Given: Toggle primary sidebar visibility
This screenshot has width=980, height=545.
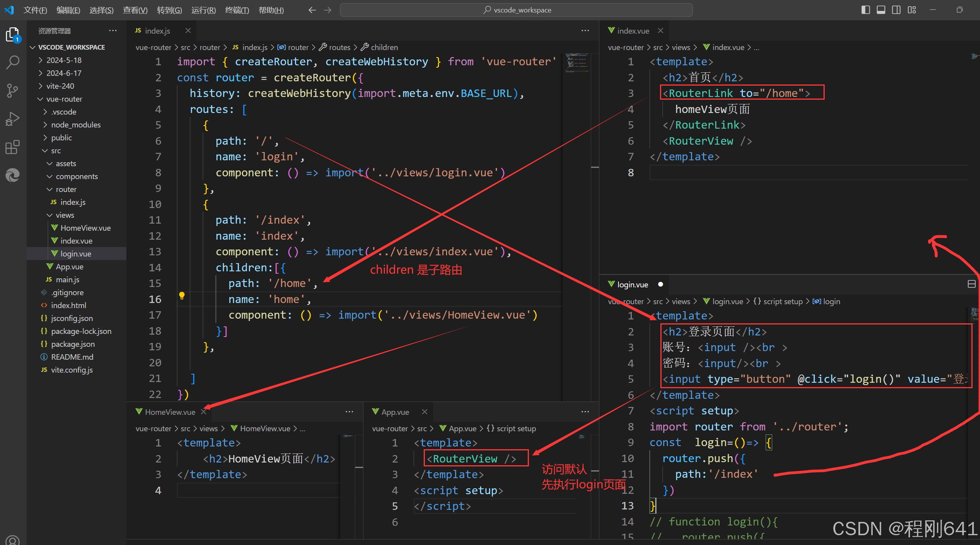Looking at the screenshot, I should click(865, 10).
